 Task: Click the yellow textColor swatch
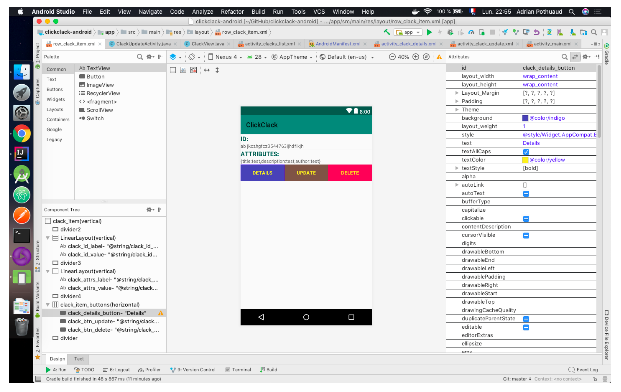coord(525,160)
